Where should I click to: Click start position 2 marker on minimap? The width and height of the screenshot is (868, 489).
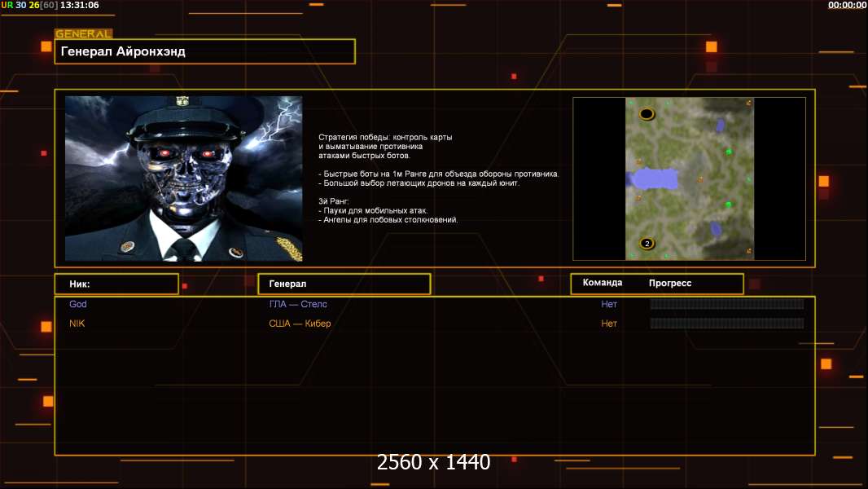pyautogui.click(x=647, y=243)
